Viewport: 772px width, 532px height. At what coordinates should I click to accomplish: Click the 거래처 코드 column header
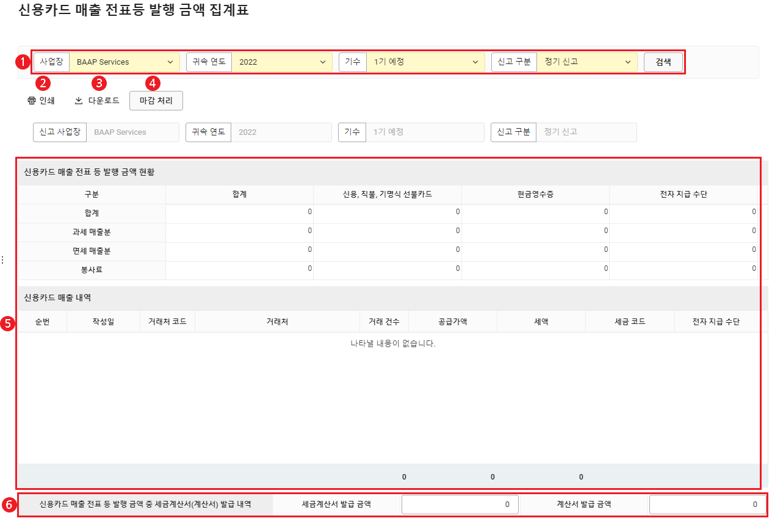pos(167,322)
